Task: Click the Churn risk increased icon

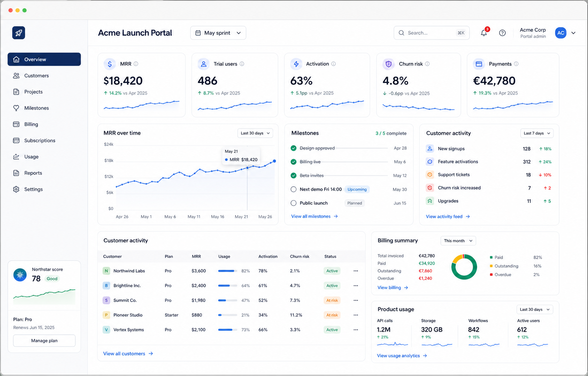Action: (430, 188)
